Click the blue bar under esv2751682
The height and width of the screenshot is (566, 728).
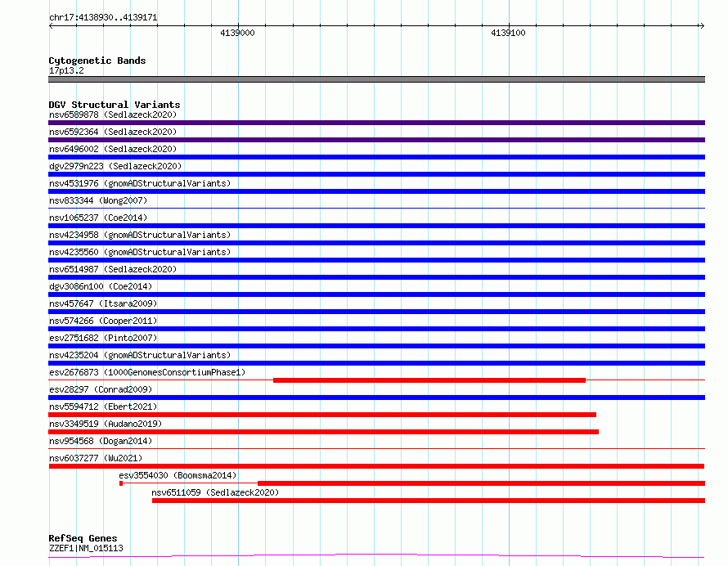[x=376, y=346]
